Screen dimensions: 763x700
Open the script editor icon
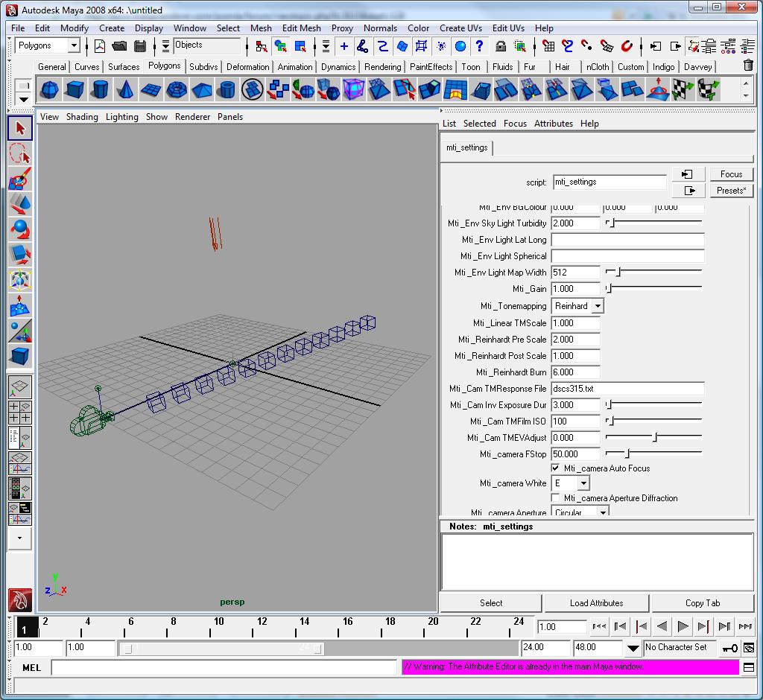click(x=749, y=667)
